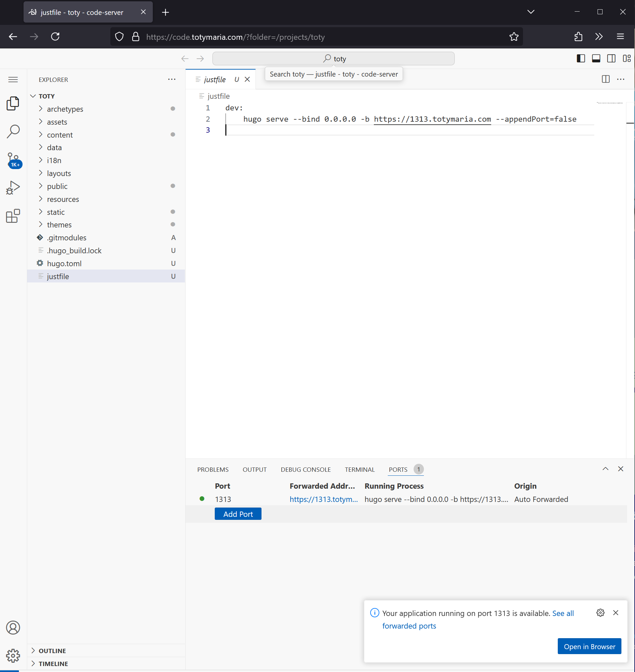Go back in the browser
This screenshot has width=635, height=672.
coord(13,36)
